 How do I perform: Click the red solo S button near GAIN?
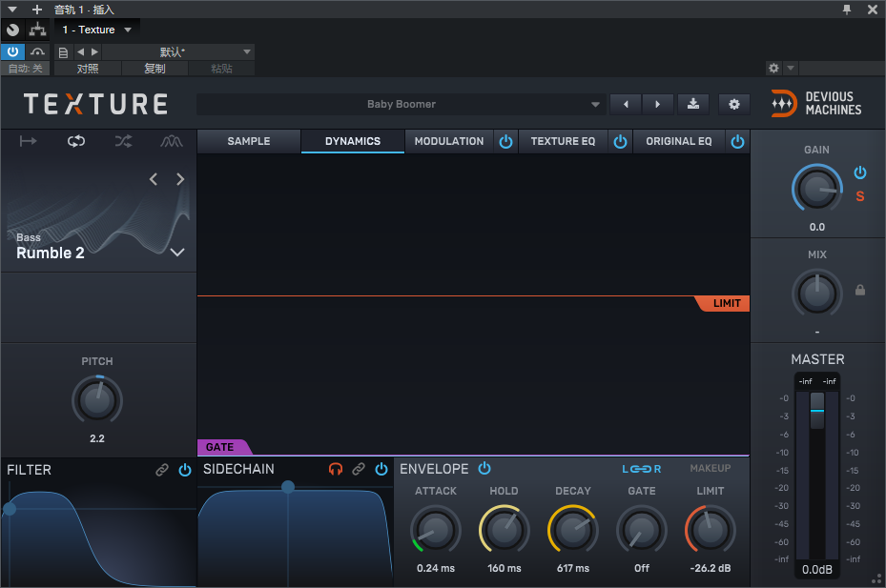[860, 196]
